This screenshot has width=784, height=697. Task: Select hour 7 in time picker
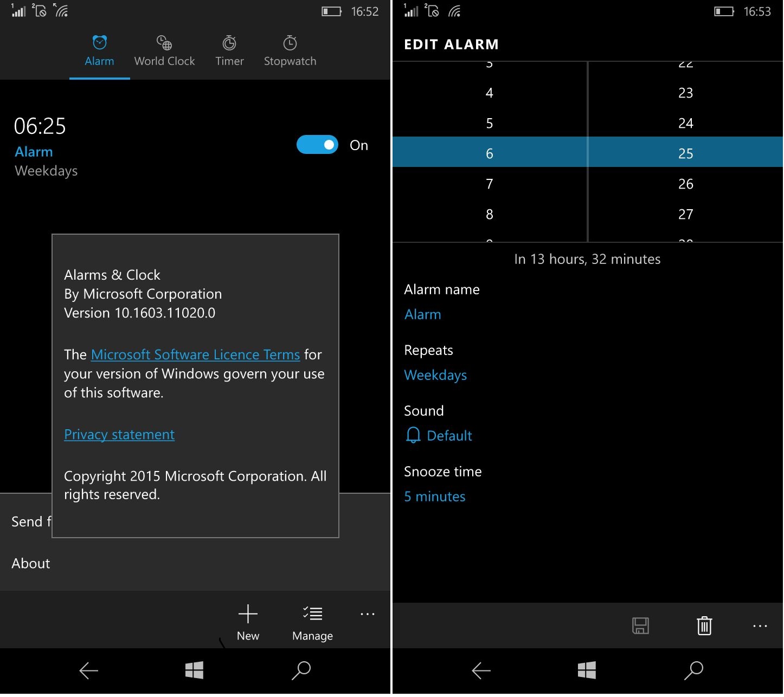point(489,184)
